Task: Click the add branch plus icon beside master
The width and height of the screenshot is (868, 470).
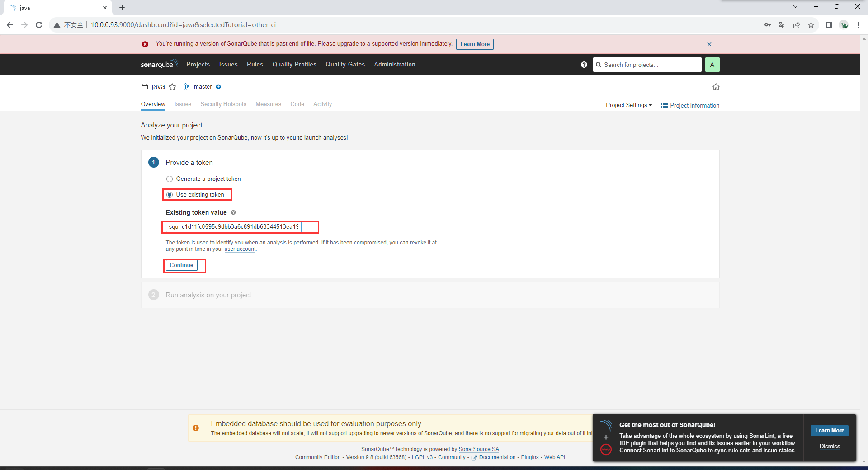Action: click(218, 87)
